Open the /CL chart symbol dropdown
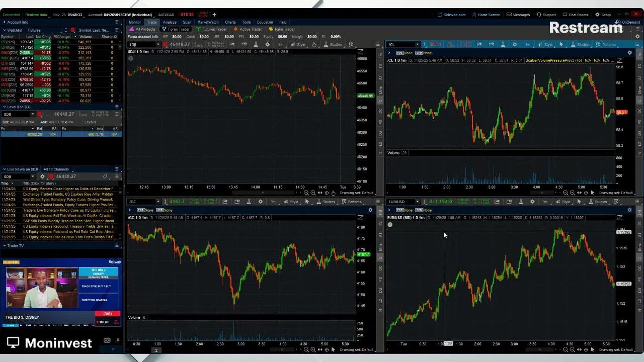The width and height of the screenshot is (644, 362). (x=417, y=44)
